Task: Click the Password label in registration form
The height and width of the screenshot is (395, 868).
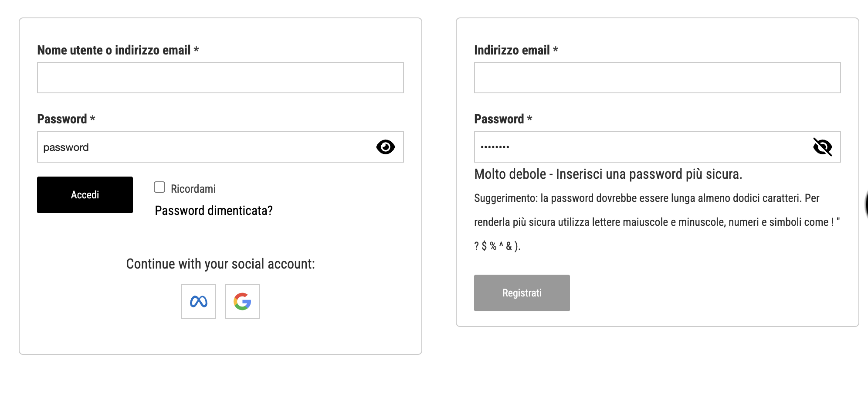Action: pyautogui.click(x=499, y=119)
